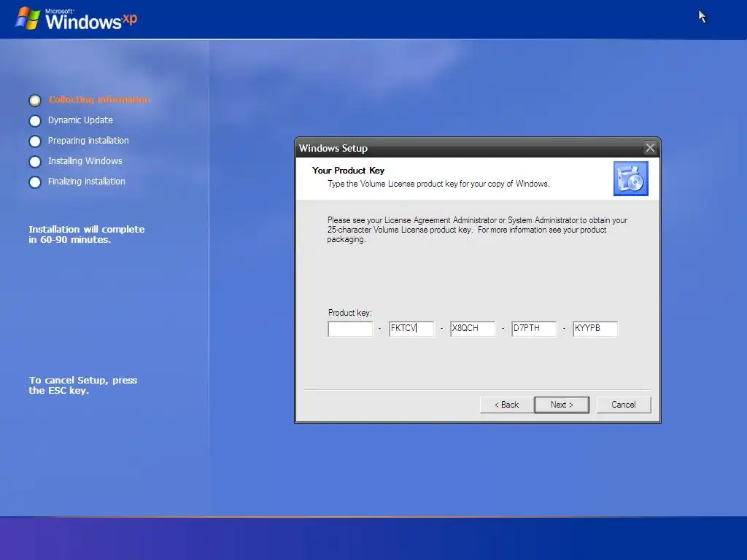Select the product key field containing FKTCV
Screen dimensions: 747x560
pyautogui.click(x=411, y=329)
